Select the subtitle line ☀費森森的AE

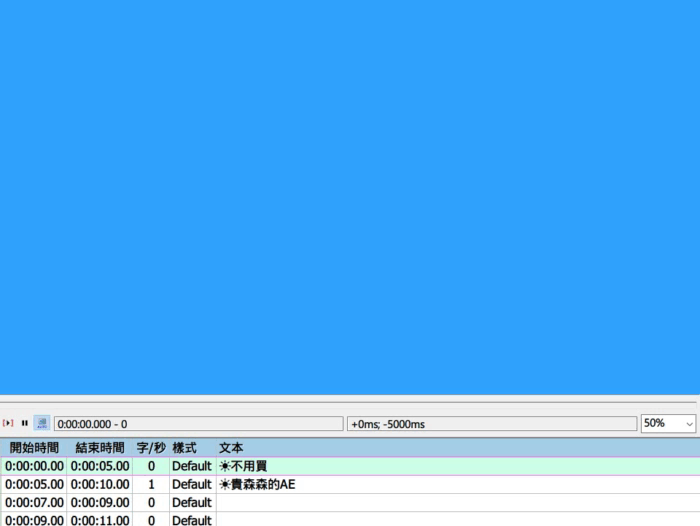pos(350,484)
